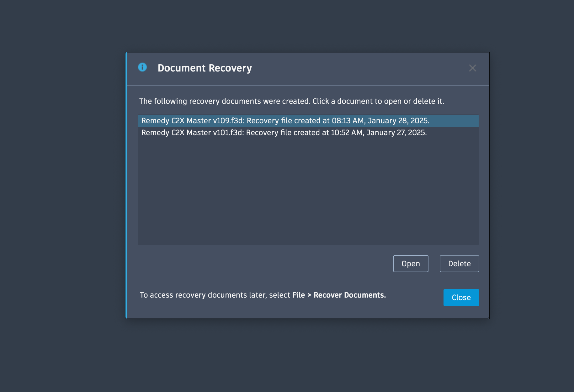This screenshot has width=574, height=392.
Task: Click the Document Recovery title text
Action: (x=205, y=68)
